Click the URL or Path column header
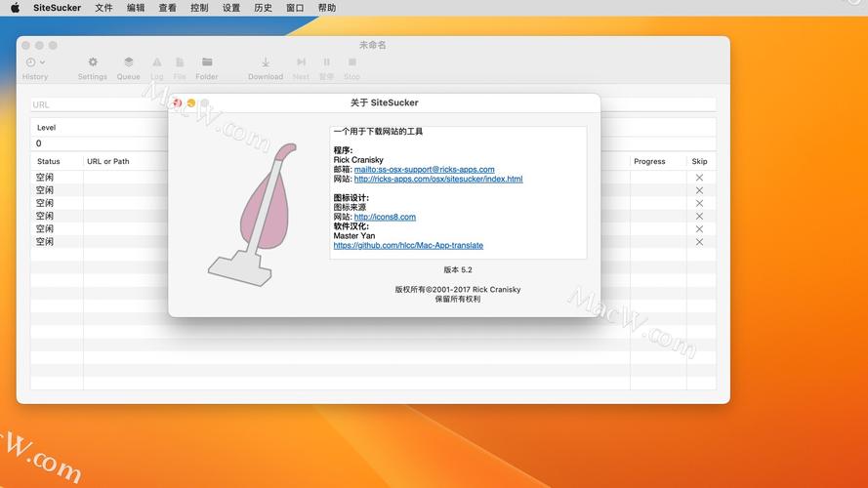The height and width of the screenshot is (488, 868). 108,161
